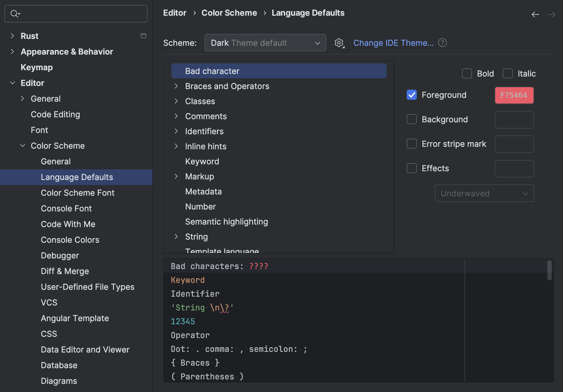
Task: Expand the Identifiers node
Action: (x=176, y=131)
